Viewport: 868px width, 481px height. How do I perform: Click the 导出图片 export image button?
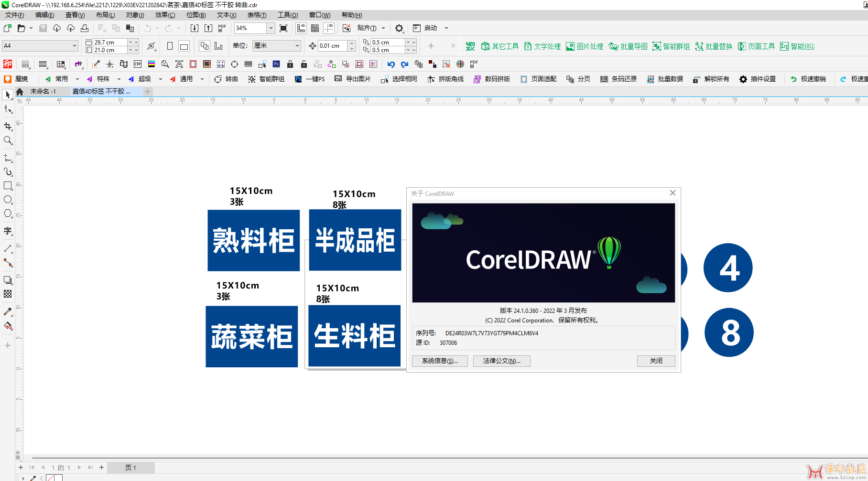click(353, 79)
